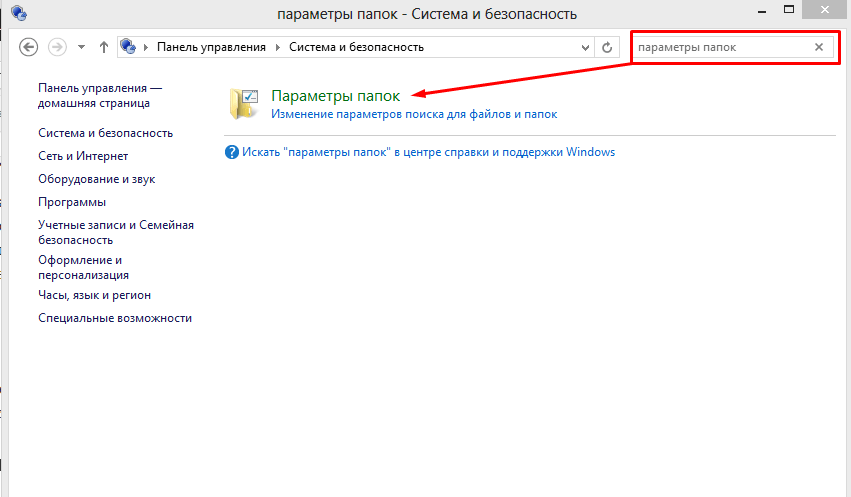Open Сеть и Интернет category
The height and width of the screenshot is (497, 851).
[x=83, y=156]
